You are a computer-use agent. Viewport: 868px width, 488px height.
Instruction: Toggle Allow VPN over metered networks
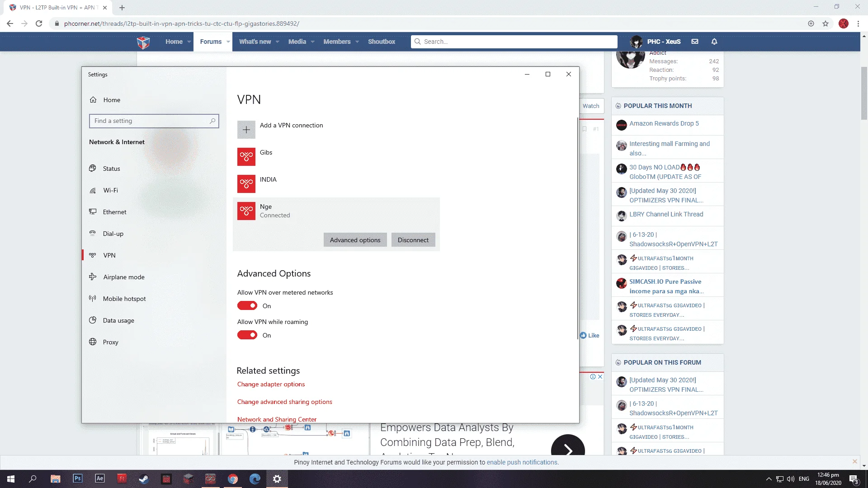(247, 306)
